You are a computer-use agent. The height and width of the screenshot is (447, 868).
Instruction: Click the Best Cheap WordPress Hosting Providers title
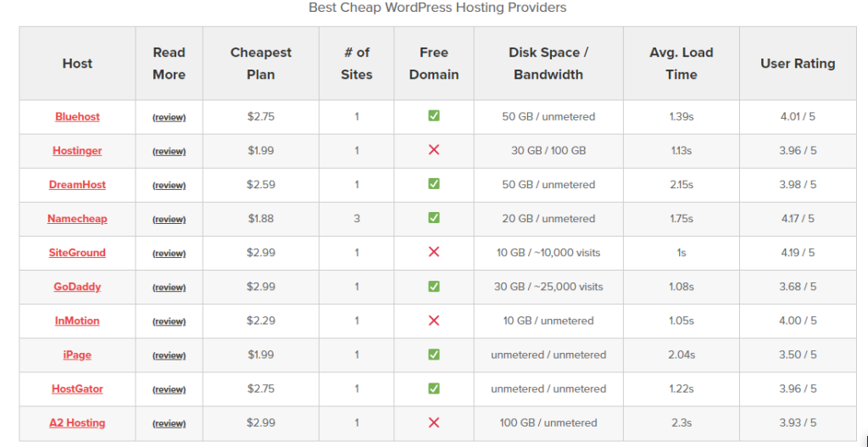point(437,8)
